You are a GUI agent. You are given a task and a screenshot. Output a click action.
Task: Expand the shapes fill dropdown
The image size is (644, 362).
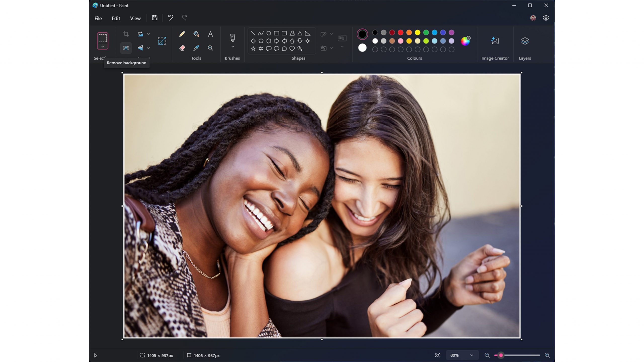(331, 48)
